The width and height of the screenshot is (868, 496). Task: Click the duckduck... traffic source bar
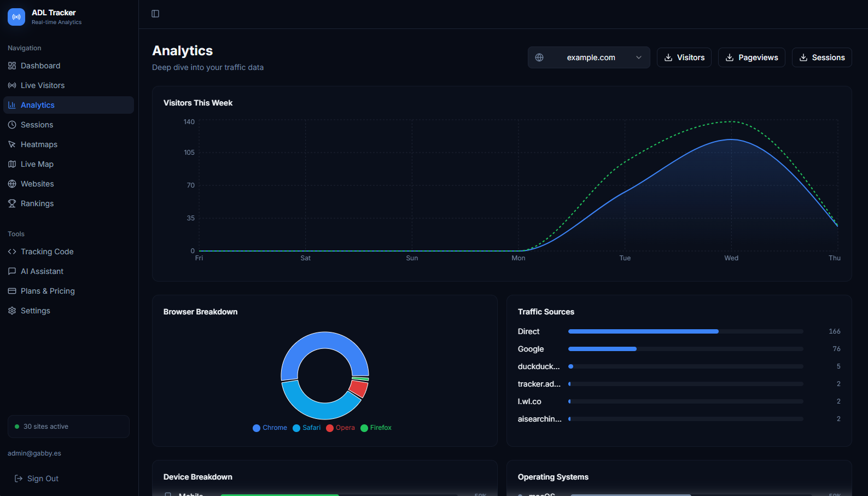686,366
